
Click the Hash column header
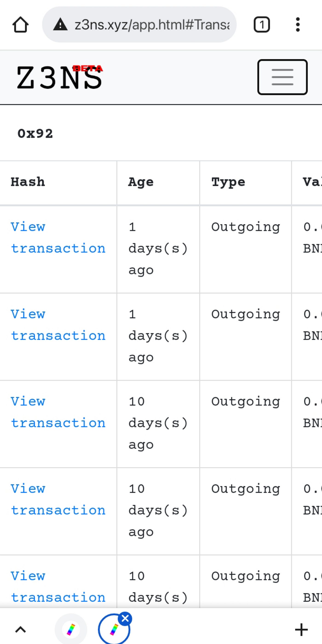[28, 182]
